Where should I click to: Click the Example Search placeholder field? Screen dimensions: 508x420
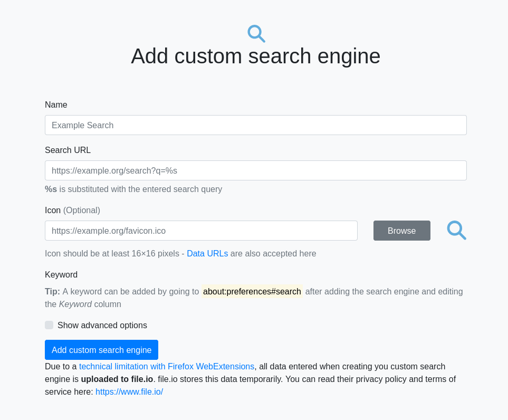[255, 125]
